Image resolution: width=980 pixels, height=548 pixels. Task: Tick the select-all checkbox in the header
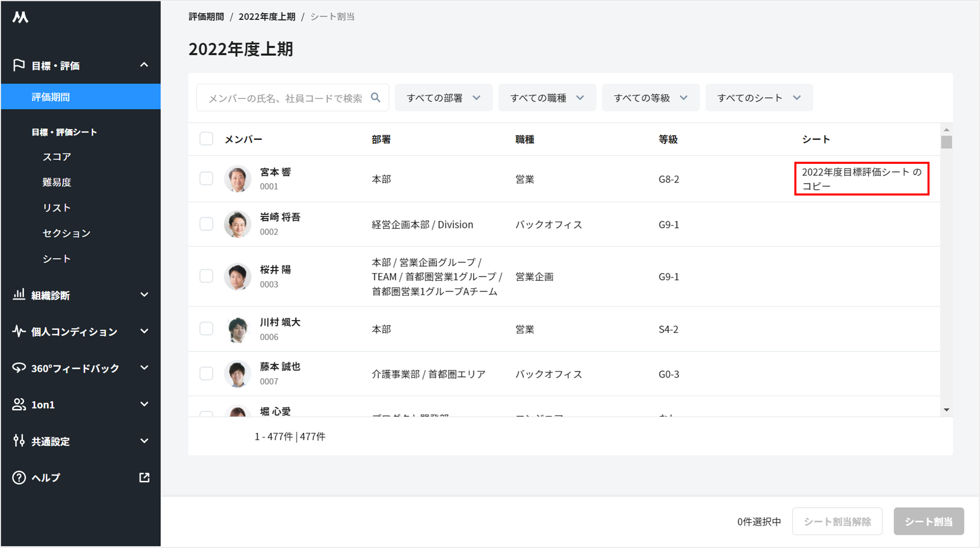206,139
